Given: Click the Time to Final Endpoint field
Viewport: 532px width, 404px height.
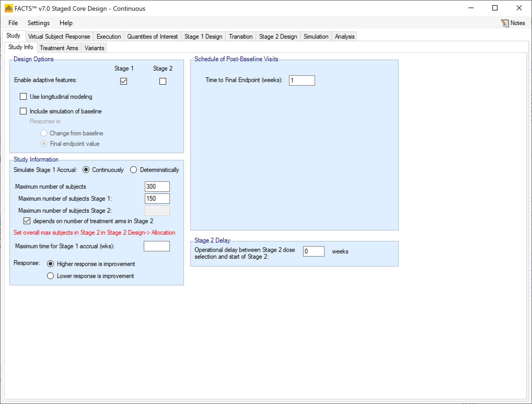Looking at the screenshot, I should click(302, 80).
